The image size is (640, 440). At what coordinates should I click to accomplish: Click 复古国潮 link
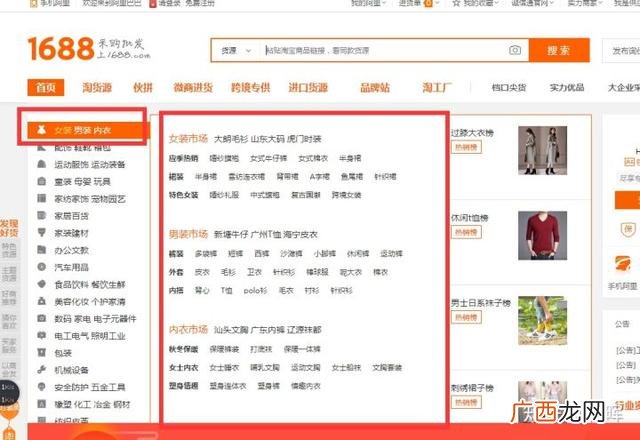[306, 195]
